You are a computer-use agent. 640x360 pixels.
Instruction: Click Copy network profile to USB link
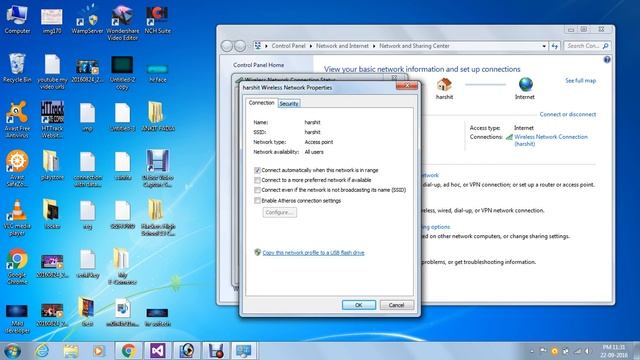(313, 253)
